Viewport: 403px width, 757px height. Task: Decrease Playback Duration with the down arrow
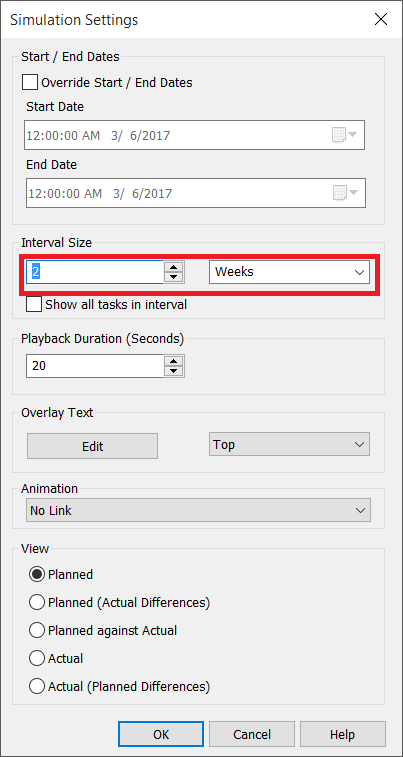tap(174, 371)
